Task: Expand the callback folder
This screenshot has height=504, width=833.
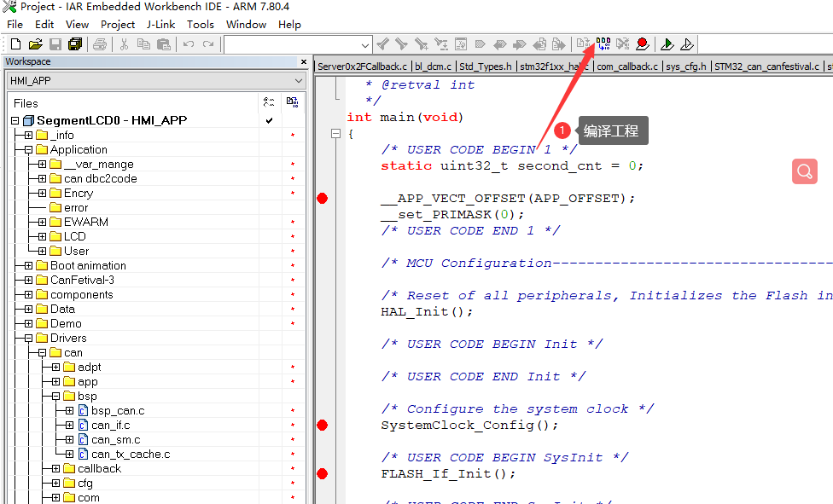Action: tap(55, 468)
